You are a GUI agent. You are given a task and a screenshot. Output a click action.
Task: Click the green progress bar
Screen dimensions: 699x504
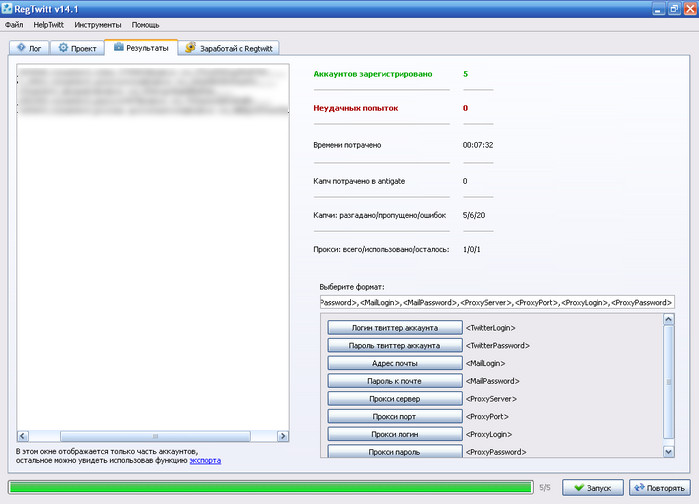(271, 488)
